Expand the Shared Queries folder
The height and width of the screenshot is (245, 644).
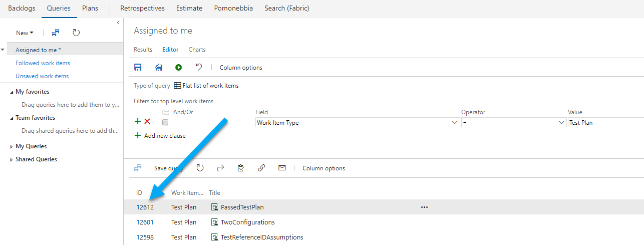click(x=12, y=159)
